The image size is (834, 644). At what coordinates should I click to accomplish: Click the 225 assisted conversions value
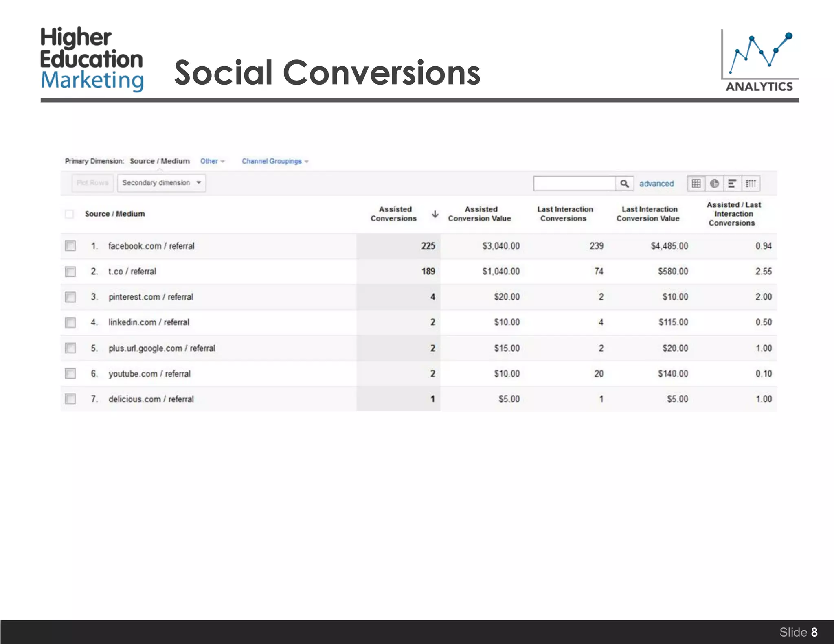(x=428, y=246)
